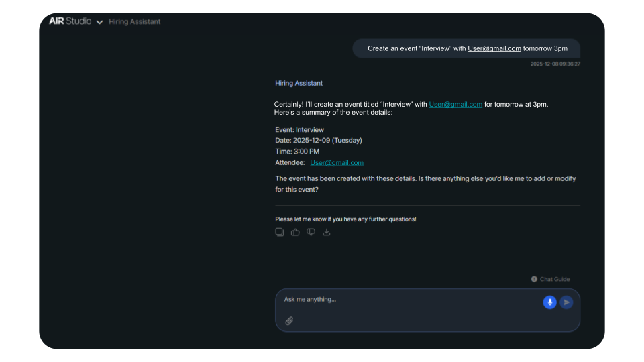
Task: Give the response a thumbs up
Action: [x=295, y=232]
